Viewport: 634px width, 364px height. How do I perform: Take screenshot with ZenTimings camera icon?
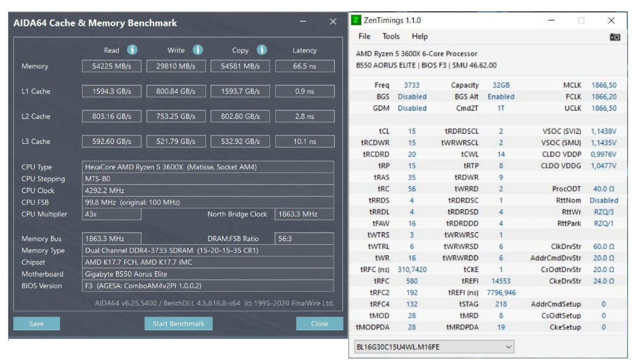[x=615, y=37]
